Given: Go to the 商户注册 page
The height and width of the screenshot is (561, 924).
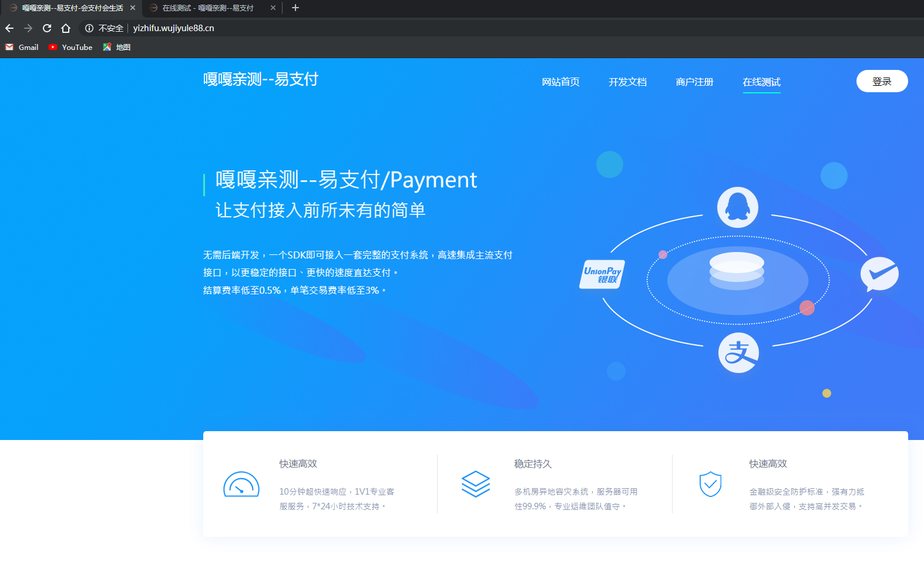Looking at the screenshot, I should pos(694,82).
